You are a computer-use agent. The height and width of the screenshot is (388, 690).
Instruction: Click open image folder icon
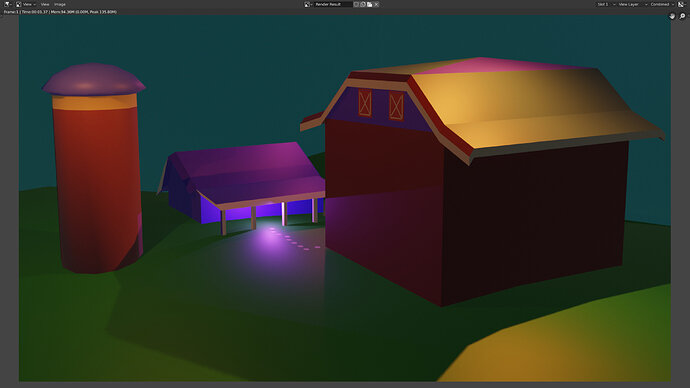(370, 4)
